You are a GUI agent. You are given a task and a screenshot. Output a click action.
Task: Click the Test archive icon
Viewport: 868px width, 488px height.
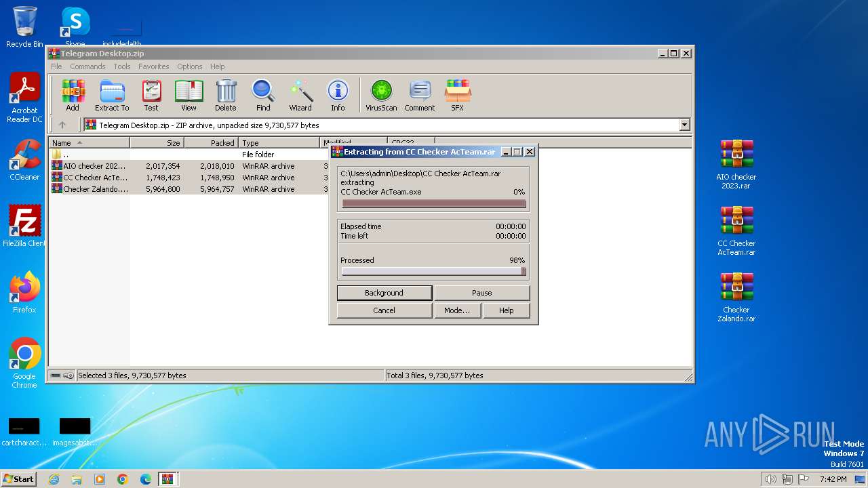[x=151, y=95]
